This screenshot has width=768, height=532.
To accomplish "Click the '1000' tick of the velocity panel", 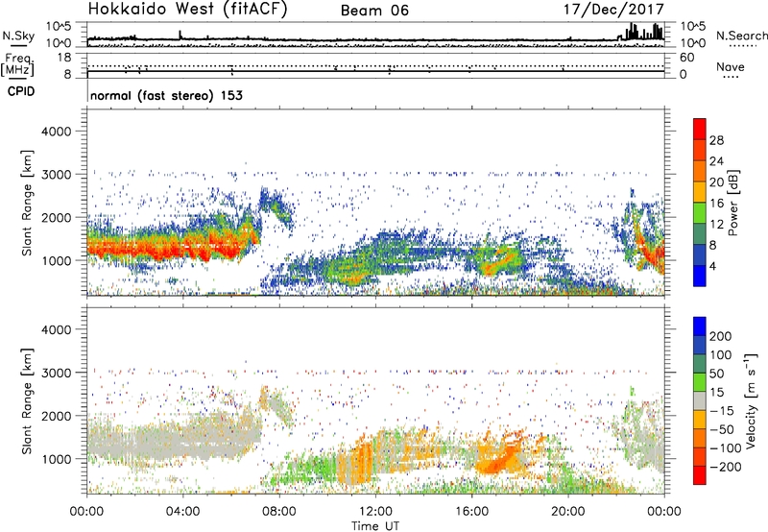I will coord(57,459).
